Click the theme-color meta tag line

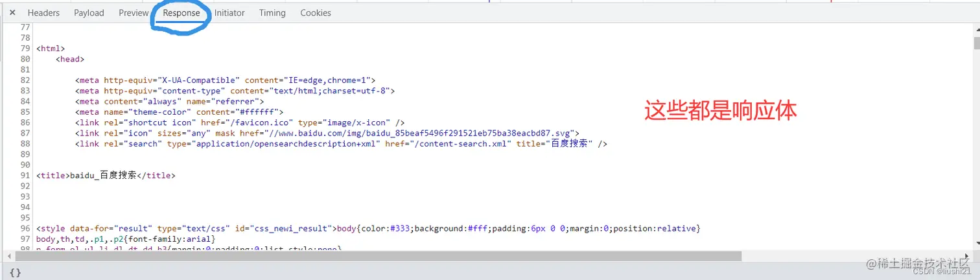coord(179,111)
